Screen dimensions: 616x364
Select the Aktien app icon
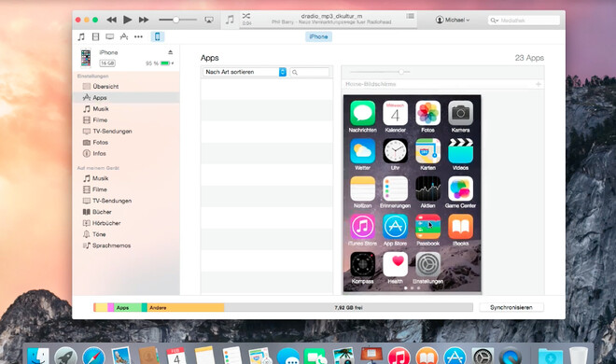[427, 189]
